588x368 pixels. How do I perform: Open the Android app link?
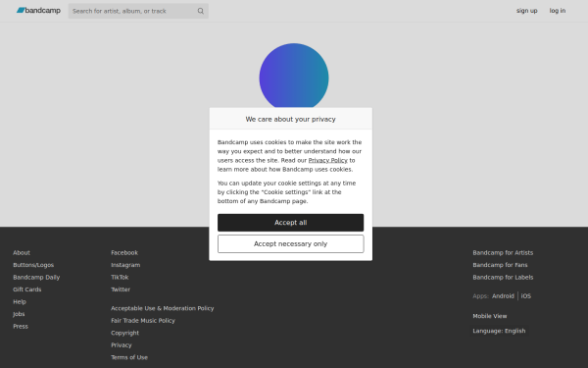pos(503,296)
